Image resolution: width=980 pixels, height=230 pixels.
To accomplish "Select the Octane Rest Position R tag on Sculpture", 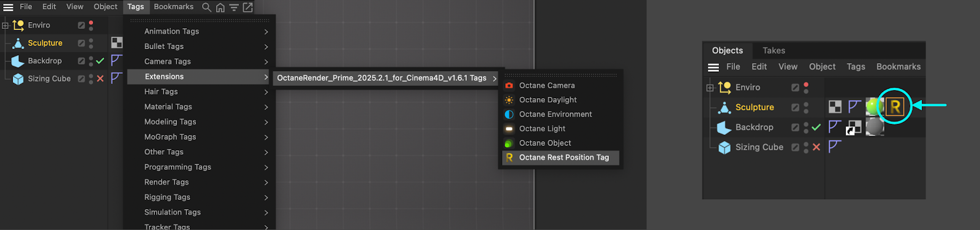I will point(895,107).
